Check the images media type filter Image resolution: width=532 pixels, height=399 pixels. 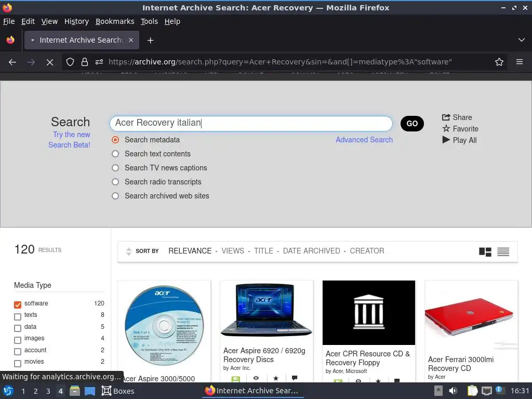coord(18,340)
